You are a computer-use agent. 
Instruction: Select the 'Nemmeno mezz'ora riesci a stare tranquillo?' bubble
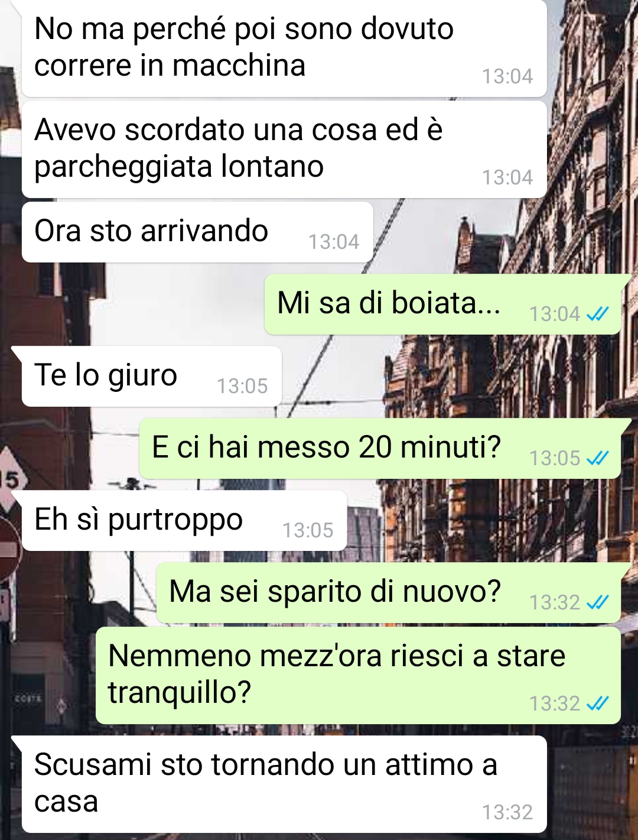pyautogui.click(x=358, y=676)
